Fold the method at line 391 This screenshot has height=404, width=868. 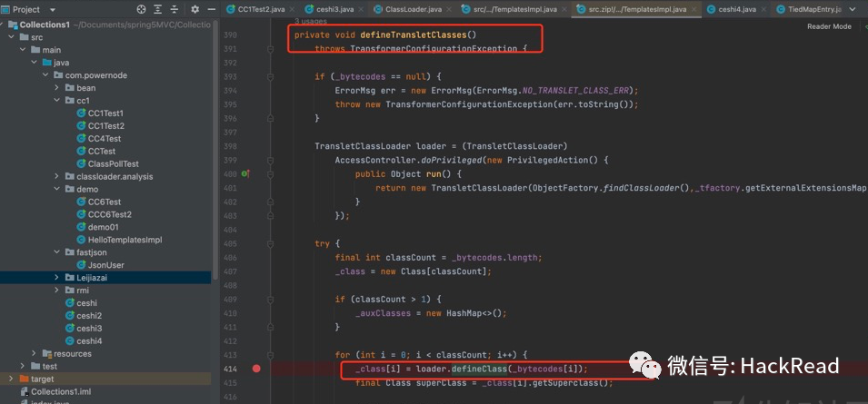coord(271,49)
